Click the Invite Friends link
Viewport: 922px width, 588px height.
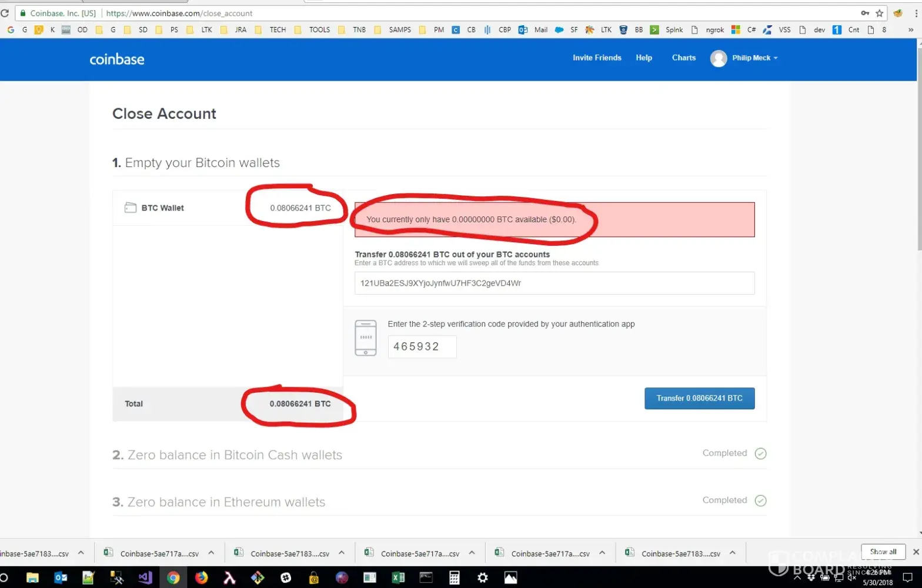pyautogui.click(x=597, y=58)
